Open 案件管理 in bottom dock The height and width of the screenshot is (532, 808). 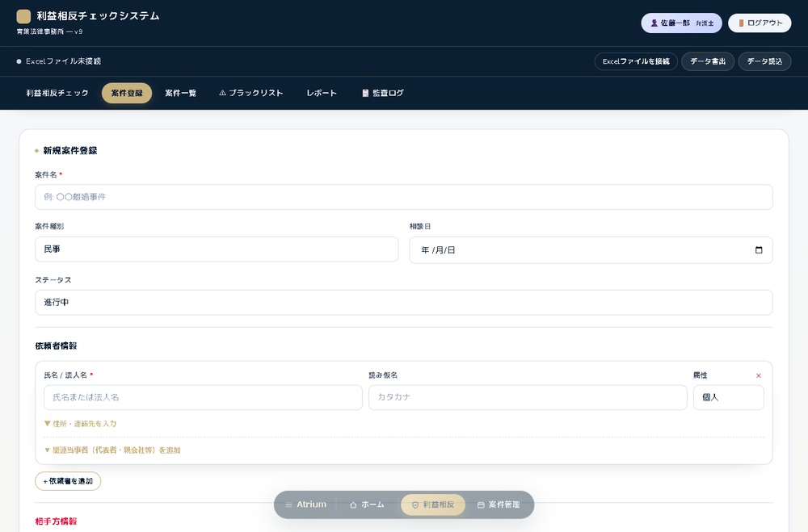(499, 505)
